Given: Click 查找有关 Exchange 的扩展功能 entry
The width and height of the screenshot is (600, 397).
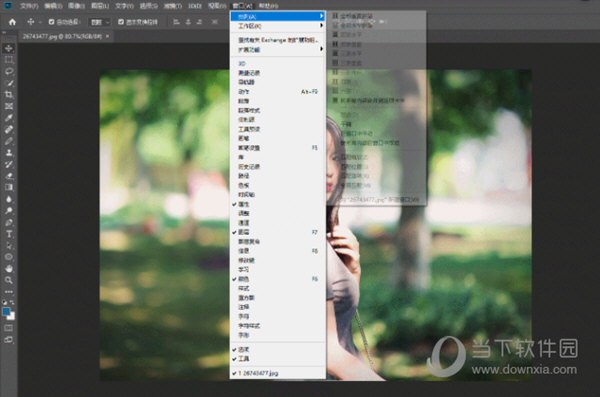Looking at the screenshot, I should 277,40.
